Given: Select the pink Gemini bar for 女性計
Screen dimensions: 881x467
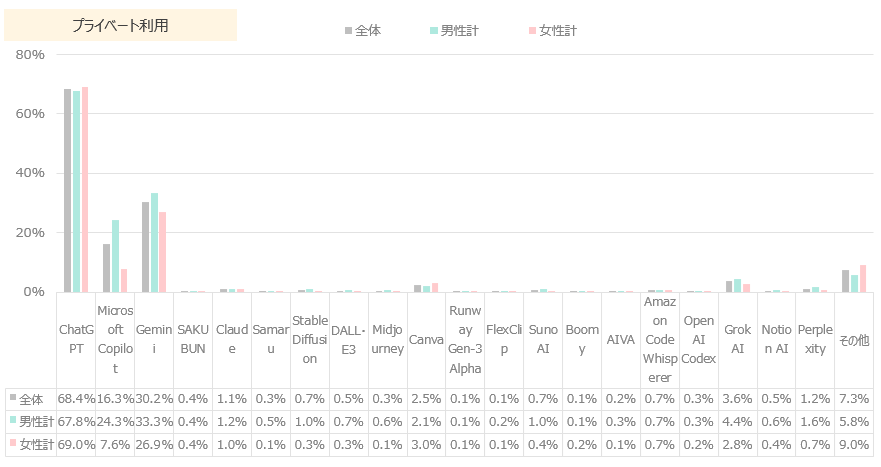Looking at the screenshot, I should (162, 252).
